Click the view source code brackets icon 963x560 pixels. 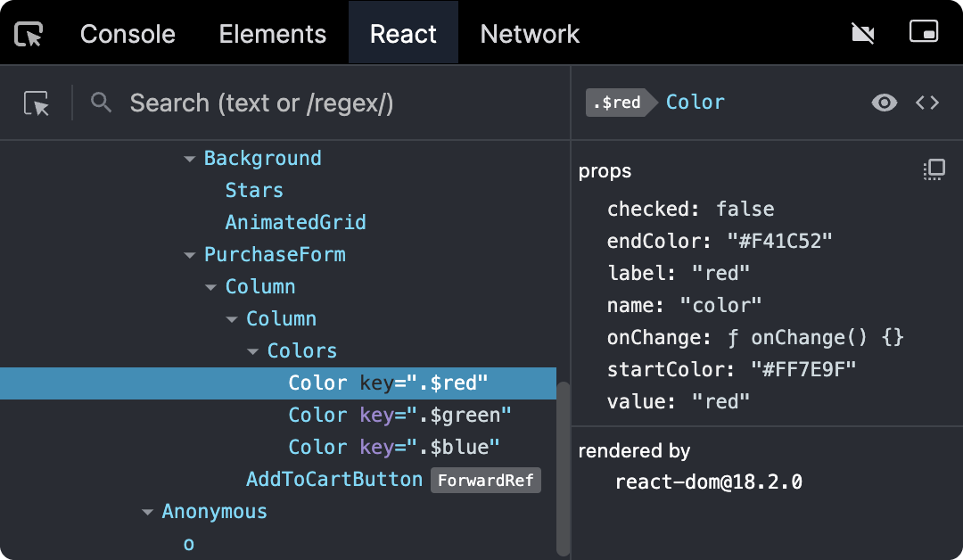pos(927,103)
